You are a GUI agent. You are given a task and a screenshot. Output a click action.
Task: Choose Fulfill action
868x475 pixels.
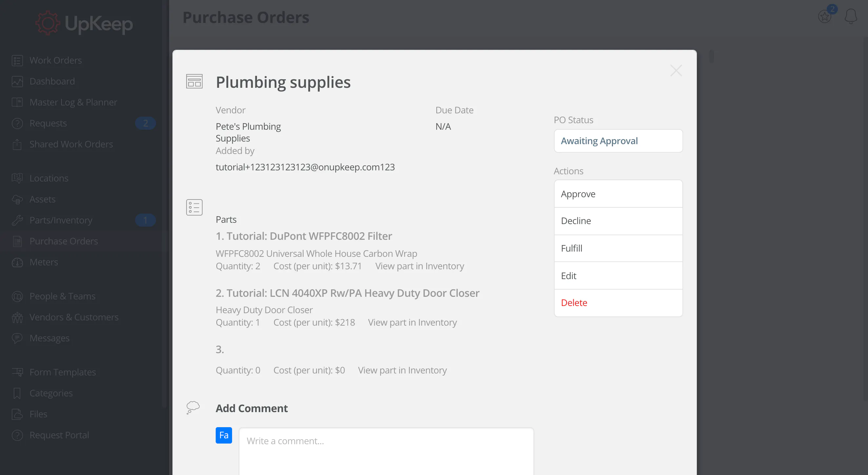click(x=618, y=248)
